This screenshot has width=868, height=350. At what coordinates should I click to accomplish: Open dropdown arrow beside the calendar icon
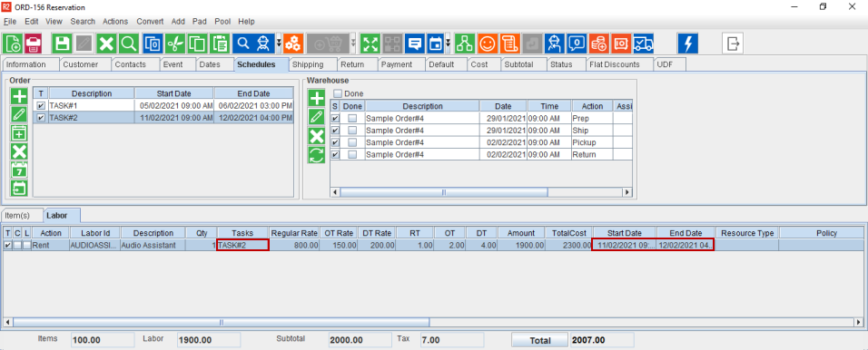[448, 44]
